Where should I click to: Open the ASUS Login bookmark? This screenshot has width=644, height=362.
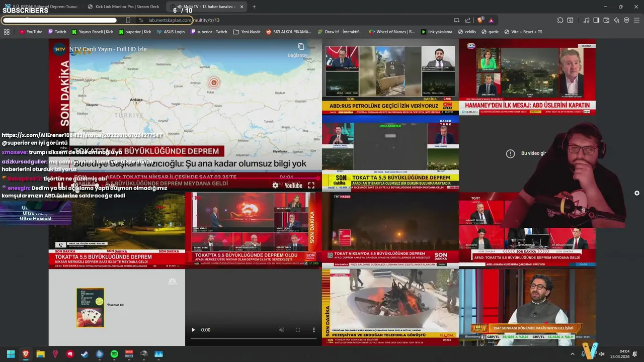171,32
